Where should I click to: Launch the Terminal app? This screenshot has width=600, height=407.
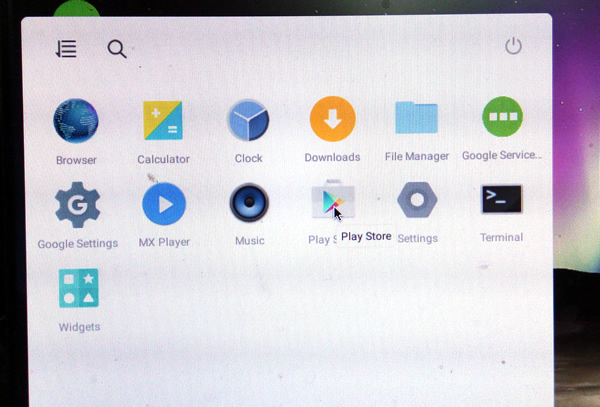click(502, 199)
